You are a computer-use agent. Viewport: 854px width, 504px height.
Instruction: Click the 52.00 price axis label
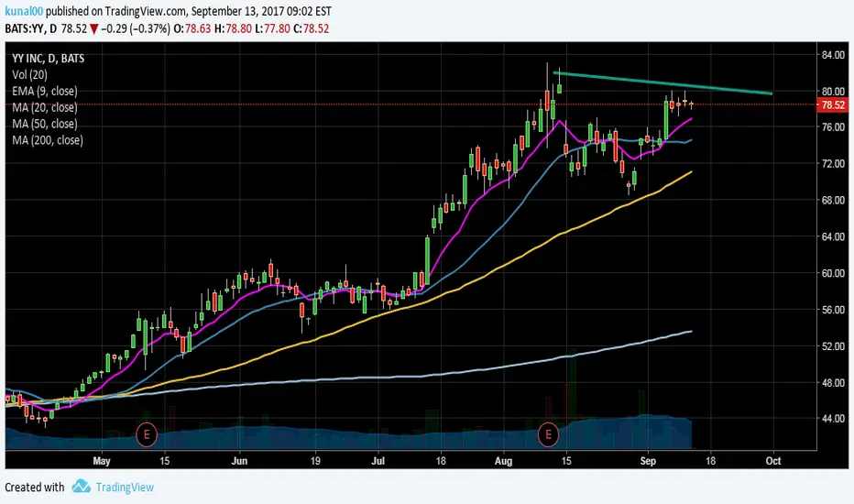tap(833, 346)
